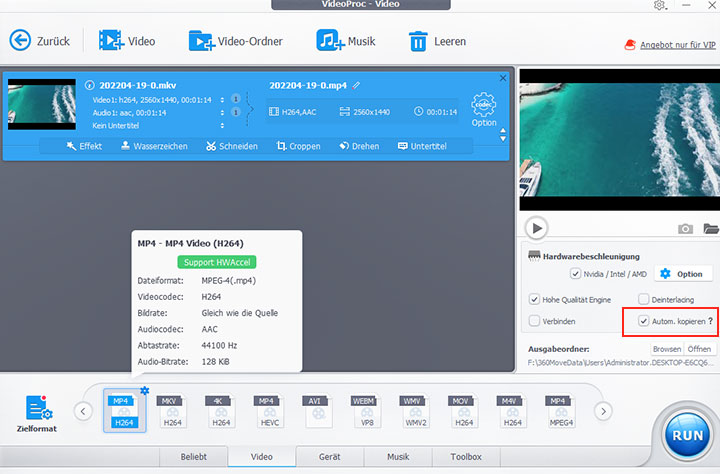Remove the clip with its X button
This screenshot has height=474, width=720.
pyautogui.click(x=503, y=78)
